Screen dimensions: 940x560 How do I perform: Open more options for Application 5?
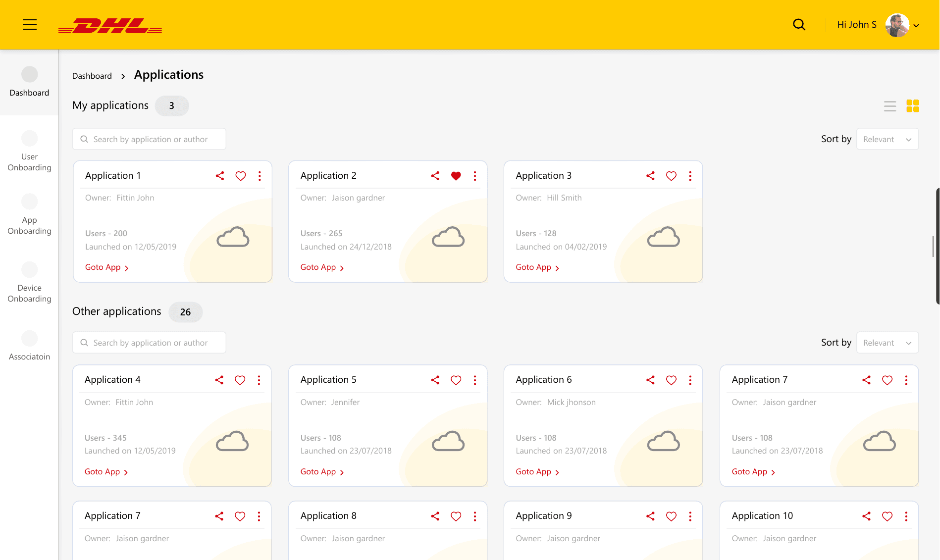coord(475,380)
